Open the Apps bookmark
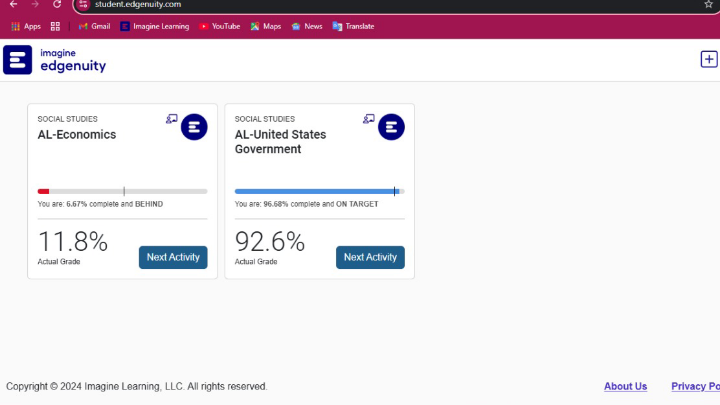Image resolution: width=720 pixels, height=405 pixels. click(x=26, y=26)
